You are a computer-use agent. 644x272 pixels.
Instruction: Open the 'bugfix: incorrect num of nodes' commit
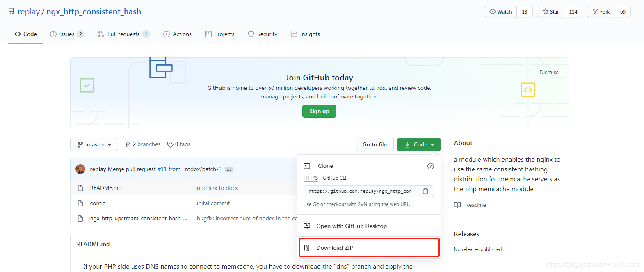(247, 218)
